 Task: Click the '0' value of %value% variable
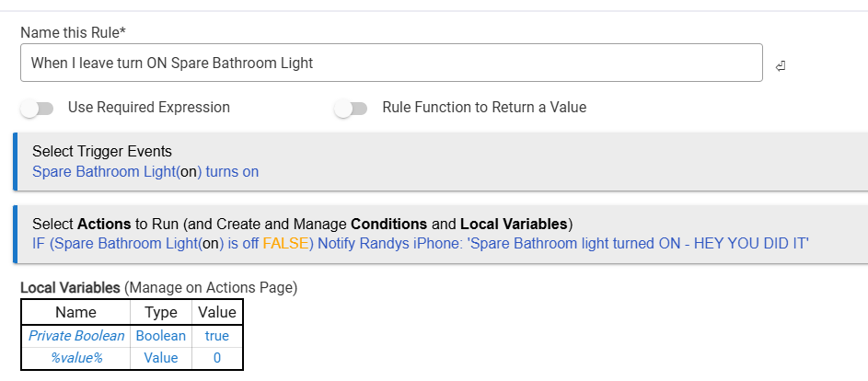[x=217, y=357]
